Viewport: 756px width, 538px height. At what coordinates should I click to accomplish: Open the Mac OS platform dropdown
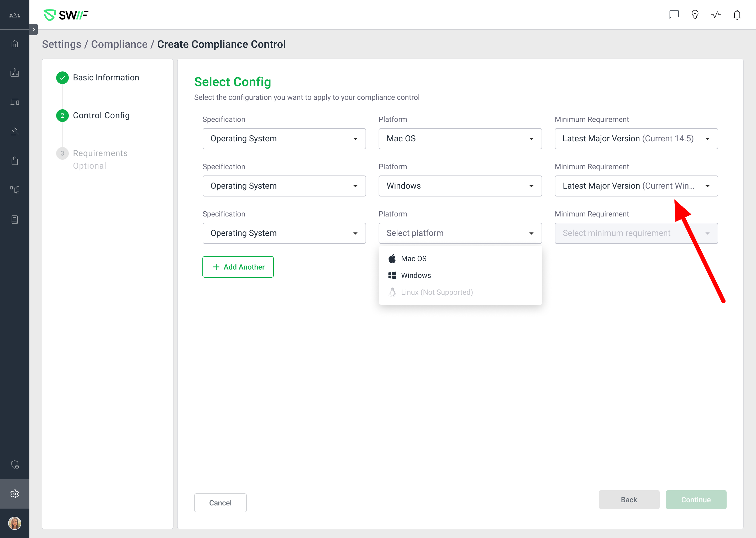460,138
